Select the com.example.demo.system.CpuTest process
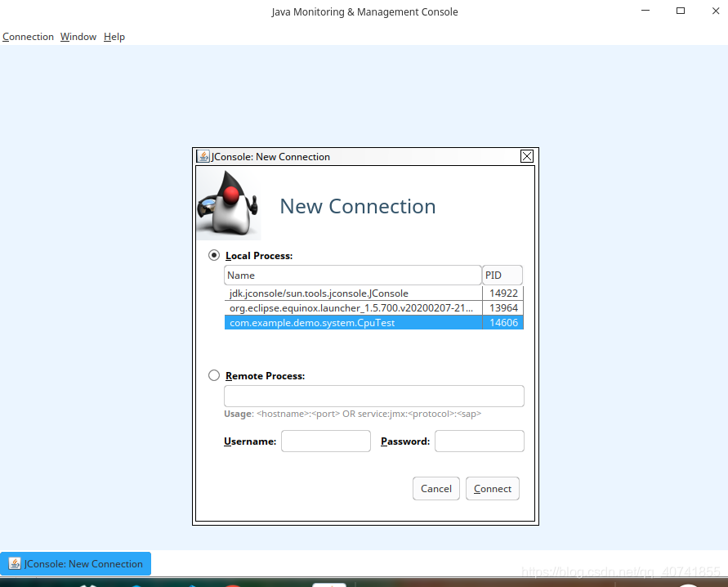 pyautogui.click(x=373, y=322)
